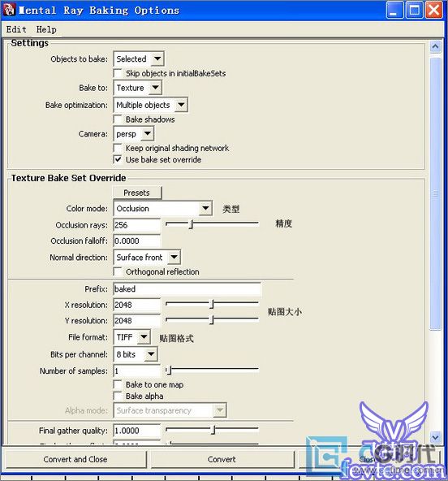
Task: Click the Occlusion falloff value field
Action: [x=137, y=240]
